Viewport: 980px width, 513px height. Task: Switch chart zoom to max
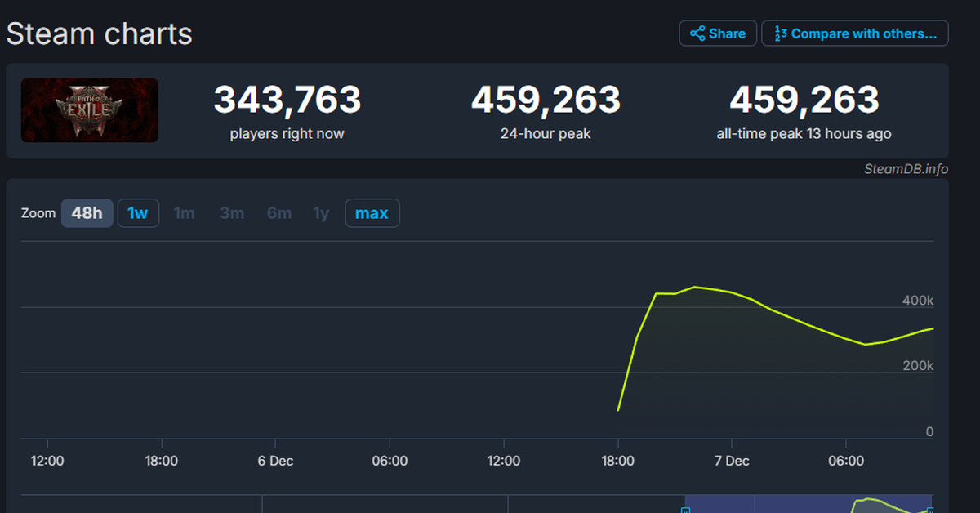point(372,213)
